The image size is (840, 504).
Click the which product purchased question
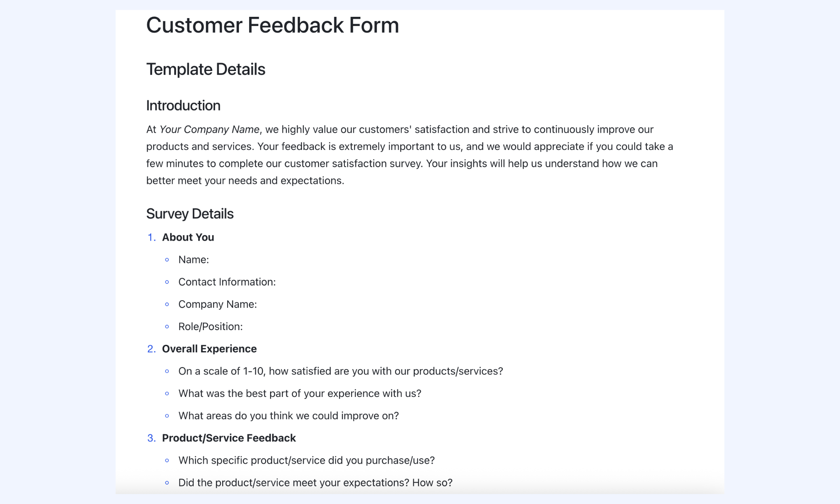pyautogui.click(x=307, y=460)
